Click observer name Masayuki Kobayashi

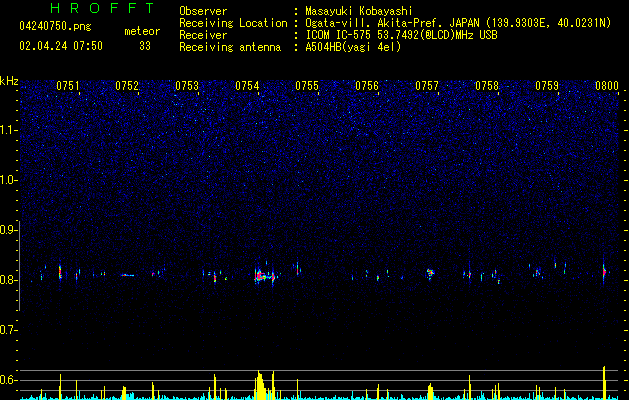click(x=359, y=11)
